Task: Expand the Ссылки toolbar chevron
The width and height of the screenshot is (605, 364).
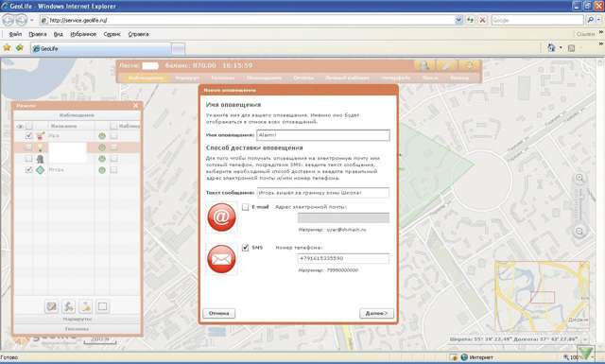Action: (601, 32)
